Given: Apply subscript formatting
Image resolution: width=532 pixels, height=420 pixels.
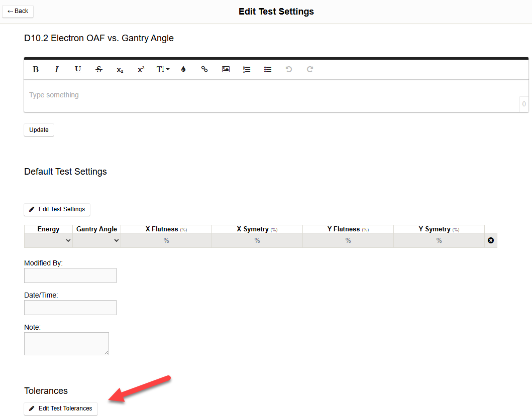Looking at the screenshot, I should coord(120,69).
